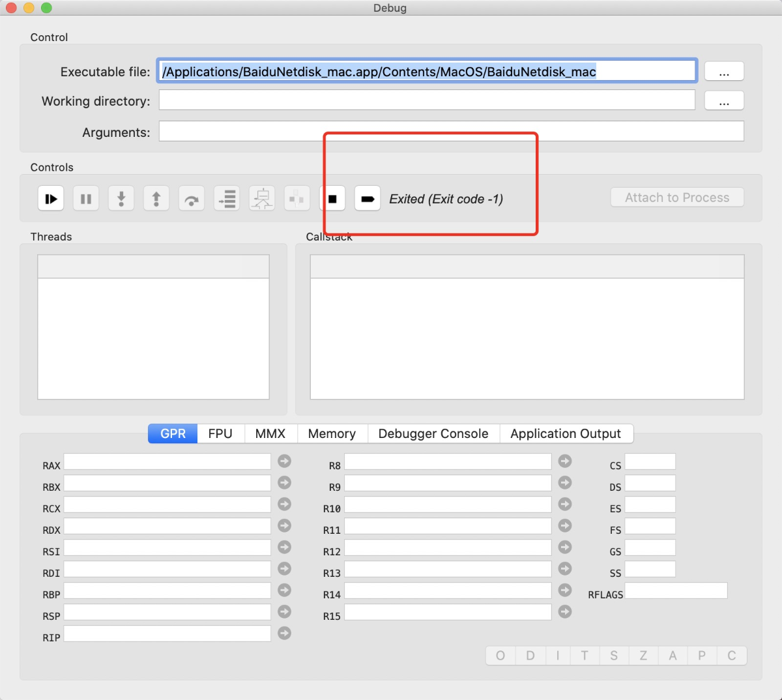Click the arrow icon next to R15
Viewport: 782px width, 700px height.
[566, 612]
